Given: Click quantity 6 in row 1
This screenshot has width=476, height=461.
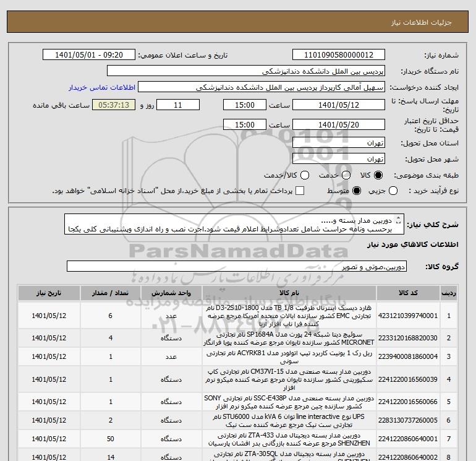Looking at the screenshot, I should (x=111, y=316).
